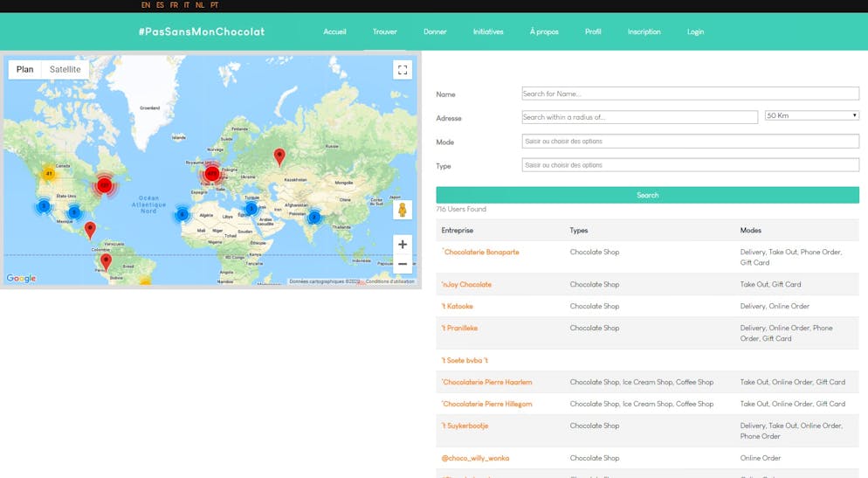
Task: Focus the Search for Name input field
Action: [x=691, y=94]
